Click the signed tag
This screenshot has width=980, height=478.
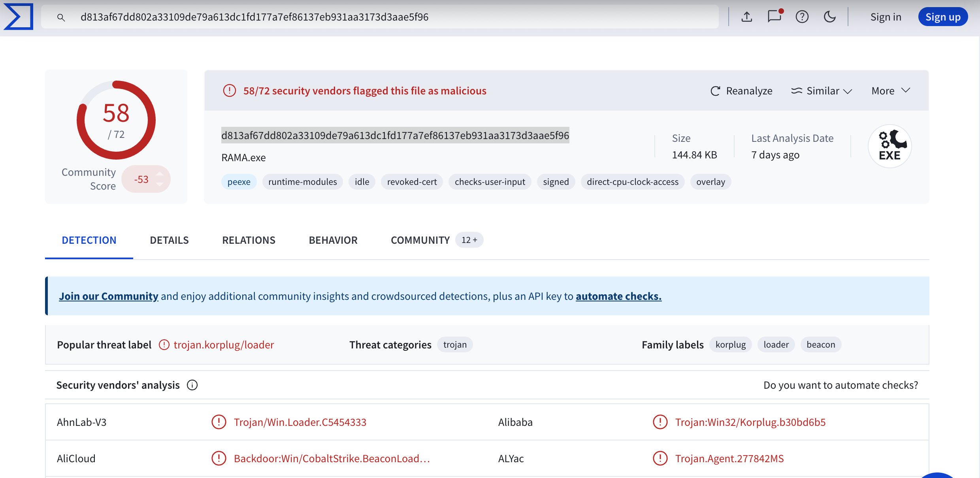click(556, 182)
